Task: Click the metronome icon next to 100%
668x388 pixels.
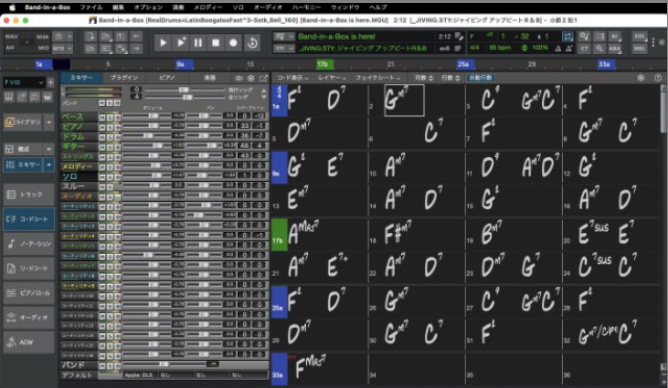Action: pos(558,48)
